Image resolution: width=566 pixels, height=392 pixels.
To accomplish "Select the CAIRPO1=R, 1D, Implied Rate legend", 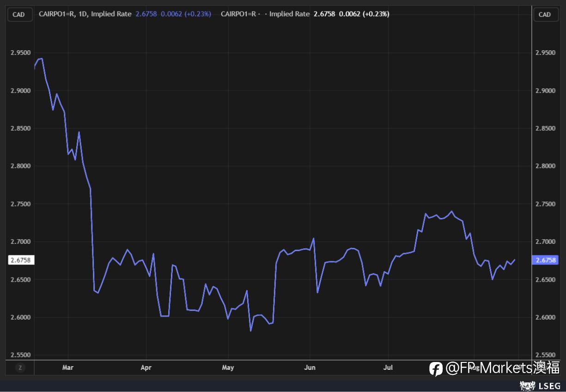I will [85, 14].
